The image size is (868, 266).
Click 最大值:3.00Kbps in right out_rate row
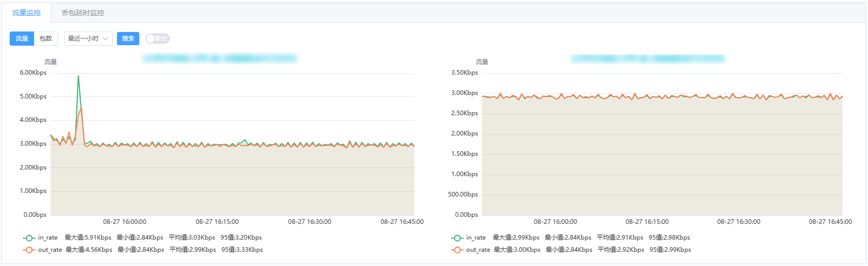pyautogui.click(x=517, y=250)
